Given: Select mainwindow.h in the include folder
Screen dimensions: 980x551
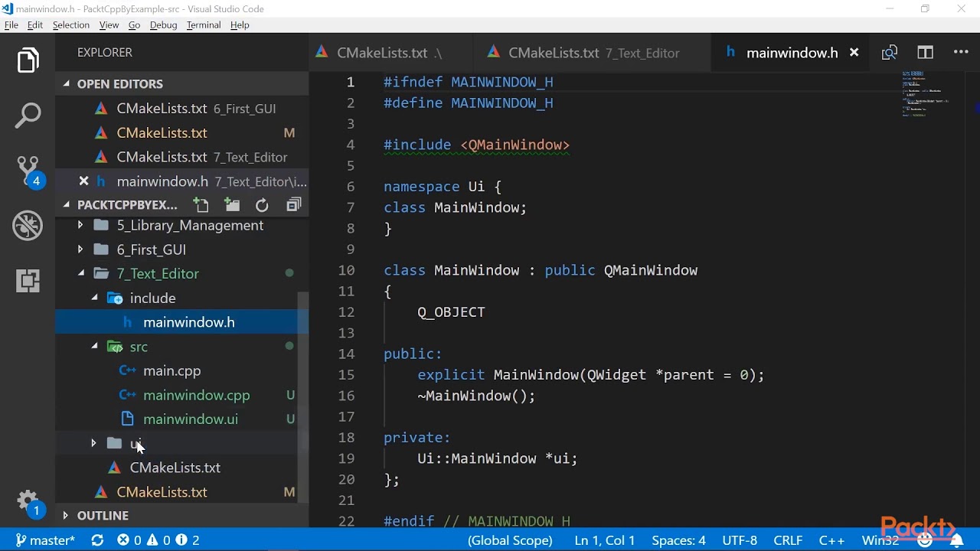Looking at the screenshot, I should (x=181, y=322).
